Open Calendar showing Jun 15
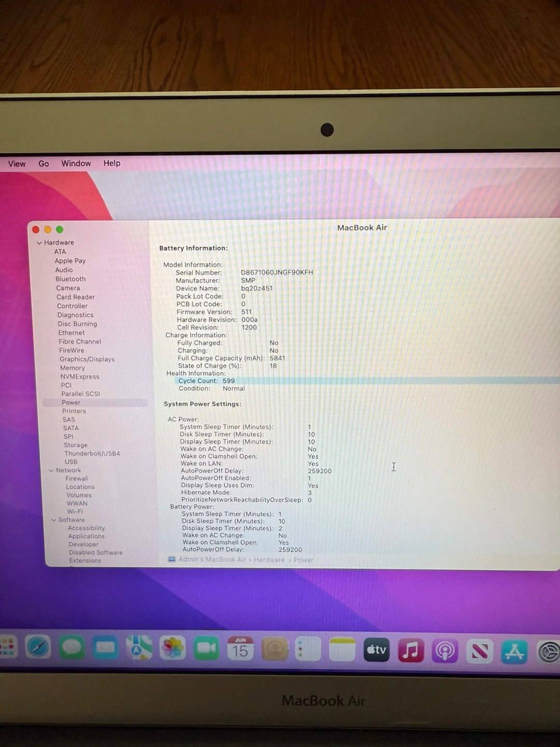Viewport: 560px width, 747px height. tap(240, 648)
